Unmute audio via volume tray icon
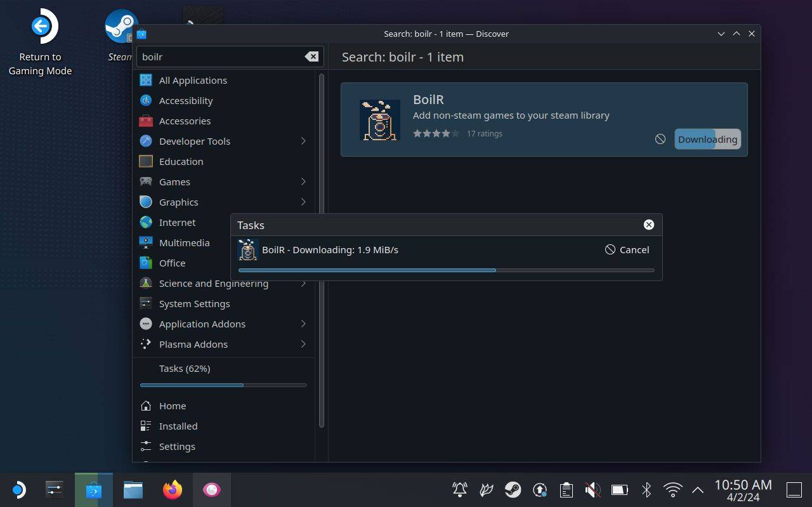Viewport: 812px width, 507px height. coord(593,489)
